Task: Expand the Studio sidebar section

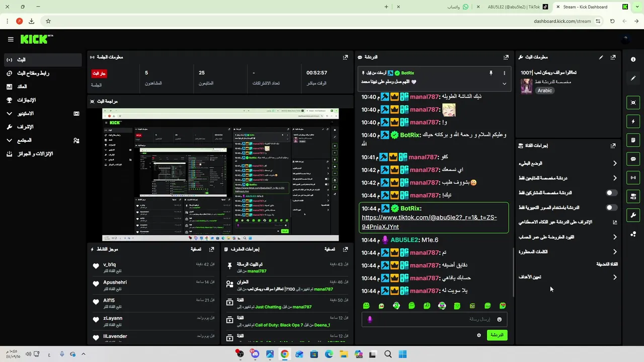Action: (x=43, y=114)
